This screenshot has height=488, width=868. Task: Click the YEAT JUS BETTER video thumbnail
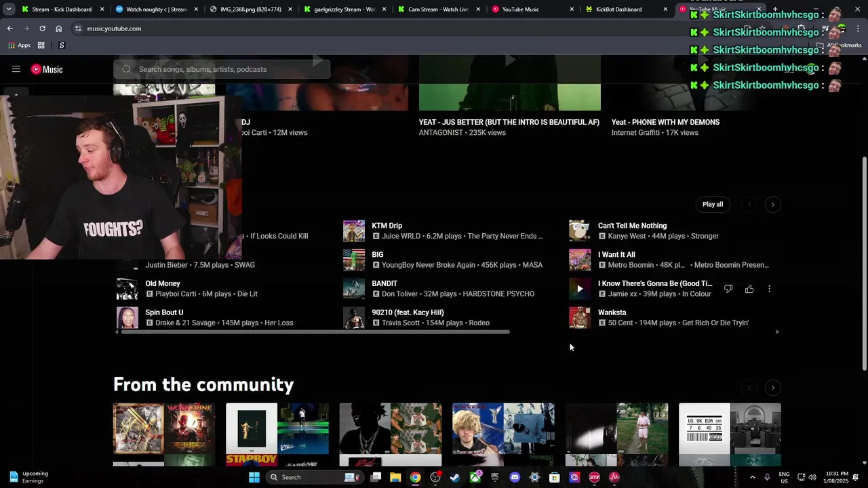tap(509, 83)
